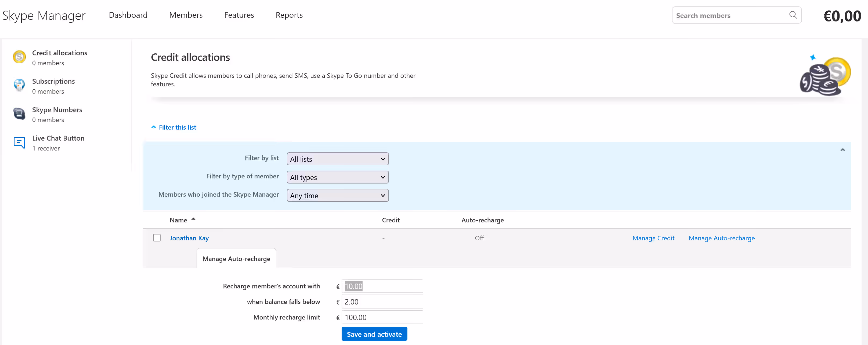
Task: Open the Filter by list dropdown
Action: 337,159
